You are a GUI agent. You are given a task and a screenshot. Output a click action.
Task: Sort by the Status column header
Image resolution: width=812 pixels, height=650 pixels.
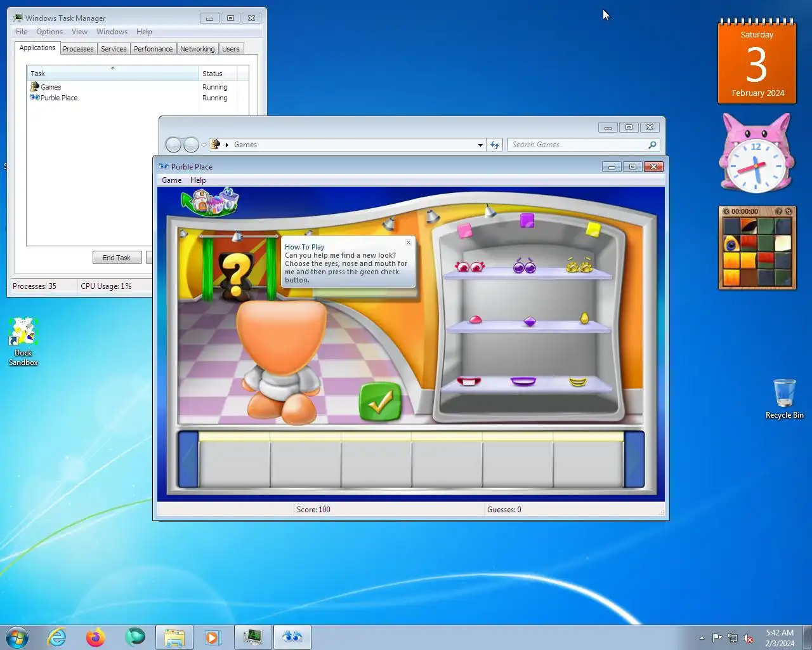pos(218,74)
